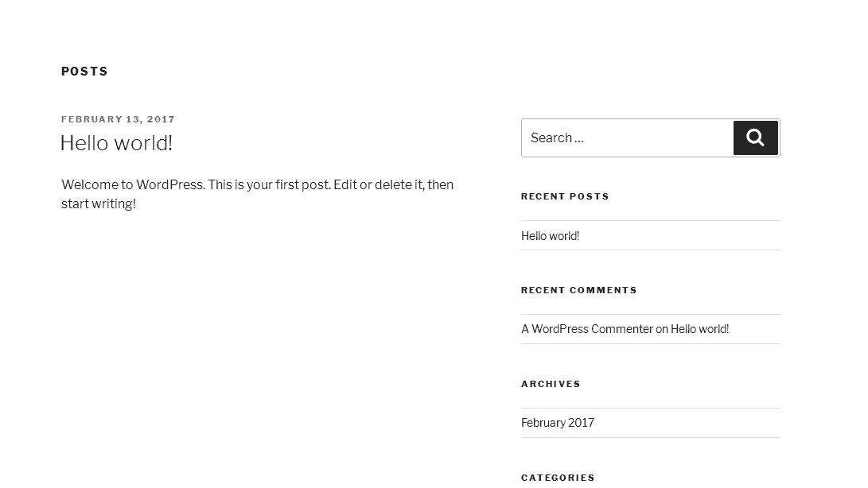The image size is (868, 488).
Task: Submit a search with the black search button
Action: 755,137
